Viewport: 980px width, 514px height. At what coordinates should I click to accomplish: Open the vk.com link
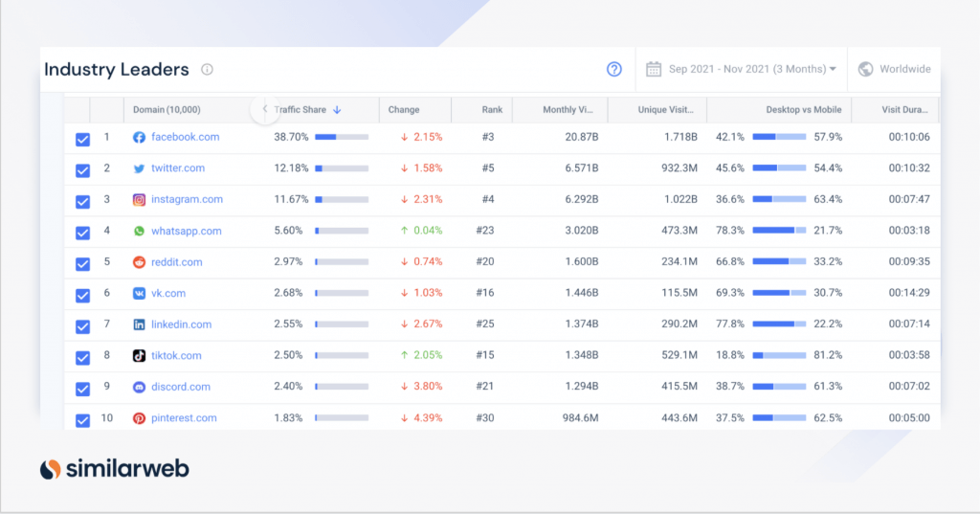coord(168,293)
